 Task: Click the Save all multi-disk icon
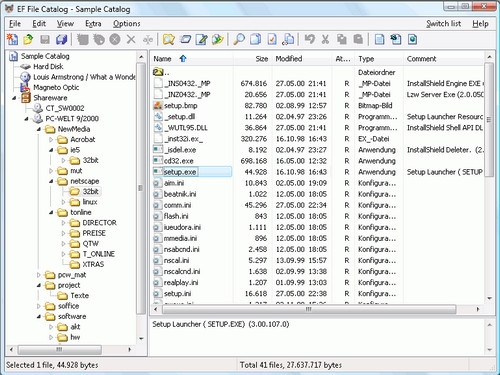click(x=62, y=39)
